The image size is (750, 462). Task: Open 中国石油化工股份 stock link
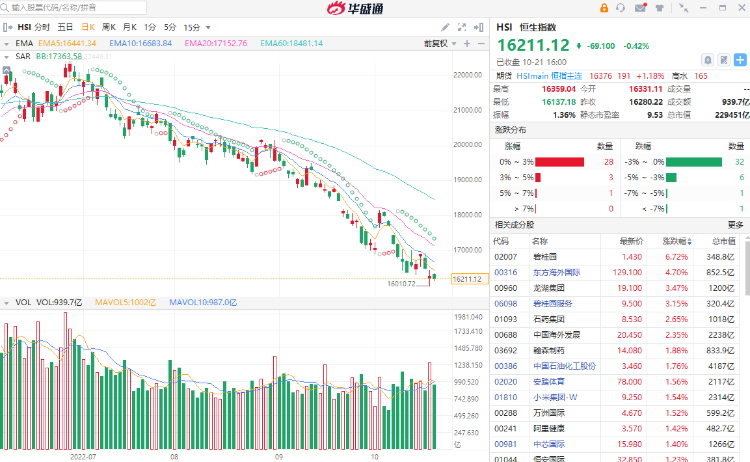tap(564, 366)
